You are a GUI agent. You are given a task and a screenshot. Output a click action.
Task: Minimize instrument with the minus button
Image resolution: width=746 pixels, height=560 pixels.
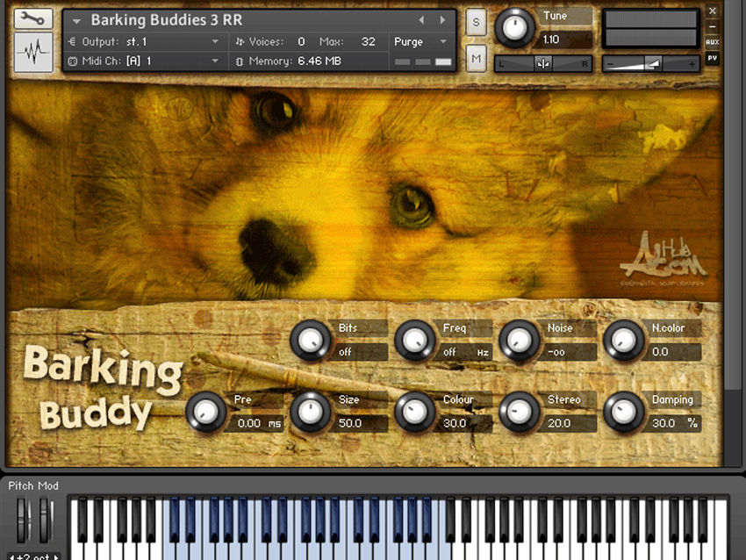[x=713, y=26]
